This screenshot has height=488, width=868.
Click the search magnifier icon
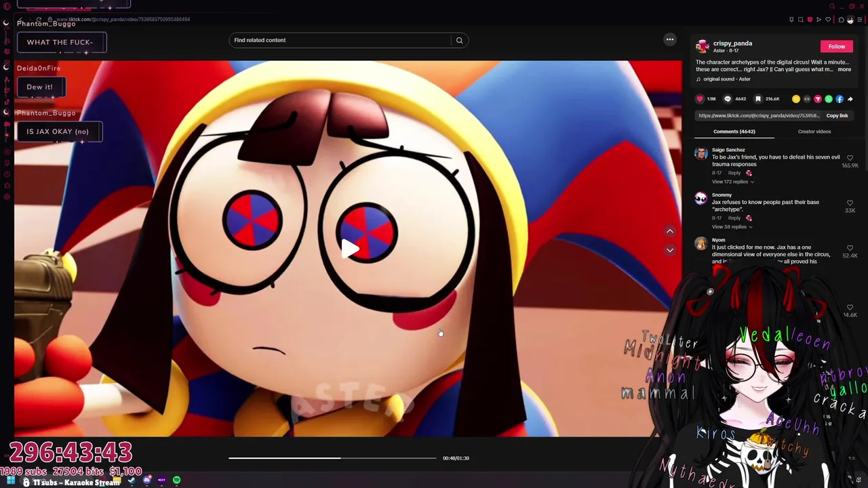click(459, 40)
